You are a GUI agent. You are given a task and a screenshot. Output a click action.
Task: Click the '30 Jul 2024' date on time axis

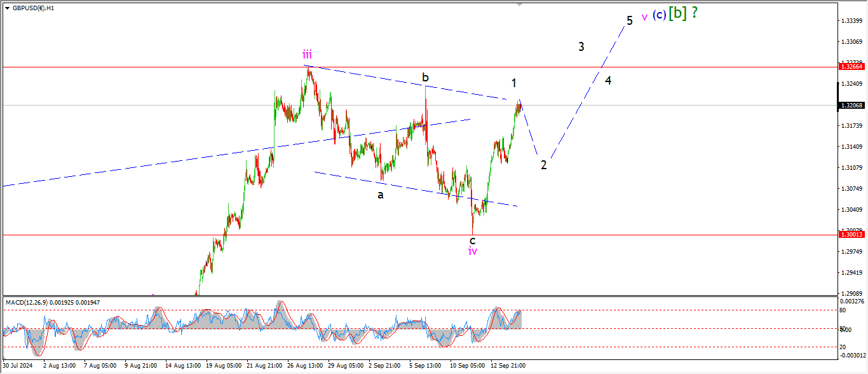16,366
